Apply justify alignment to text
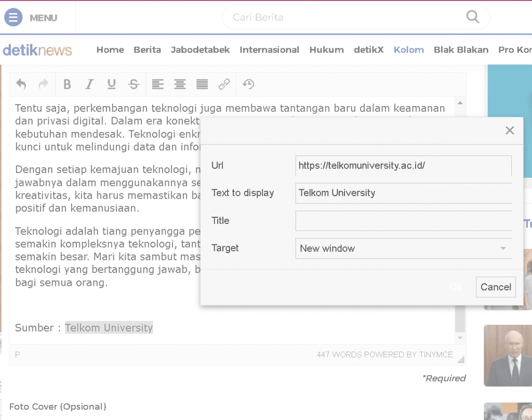The width and height of the screenshot is (532, 420). pyautogui.click(x=202, y=84)
